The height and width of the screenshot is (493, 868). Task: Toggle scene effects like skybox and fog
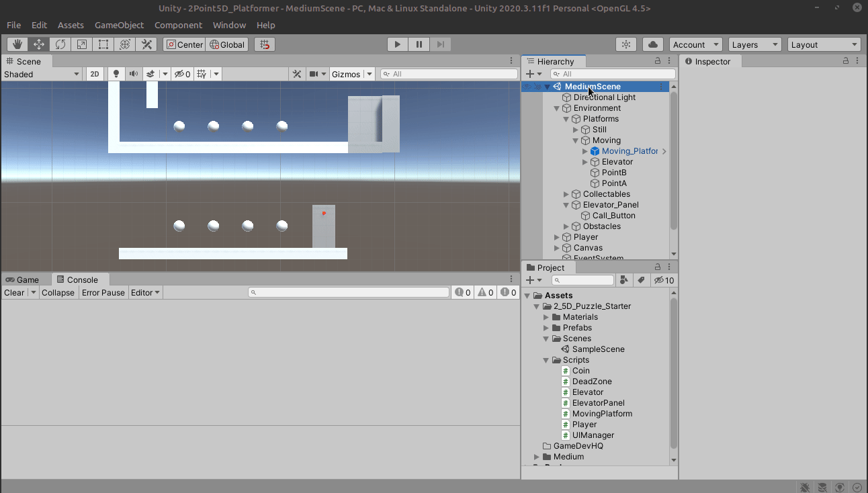[x=150, y=74]
